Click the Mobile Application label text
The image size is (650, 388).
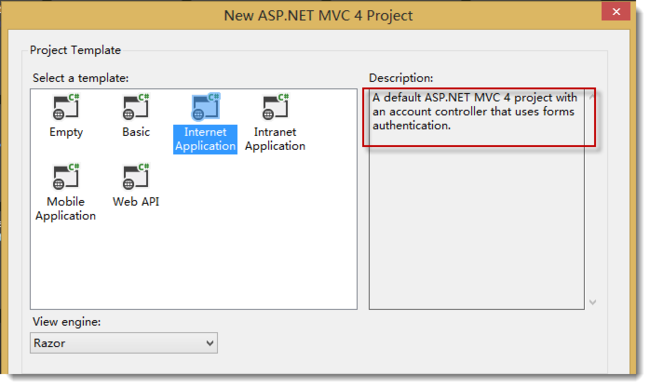point(65,209)
